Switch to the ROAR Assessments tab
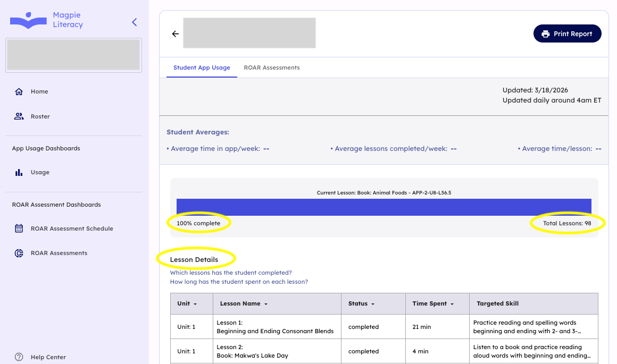 click(x=272, y=67)
